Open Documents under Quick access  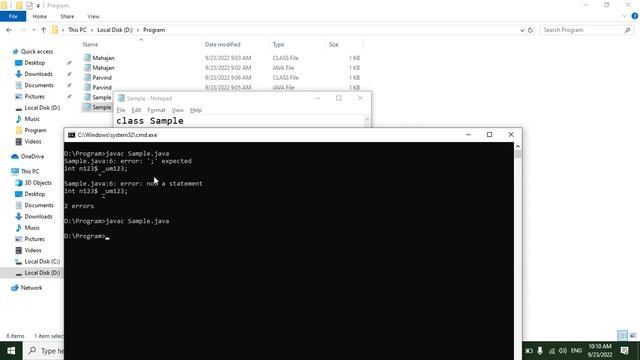[38, 85]
